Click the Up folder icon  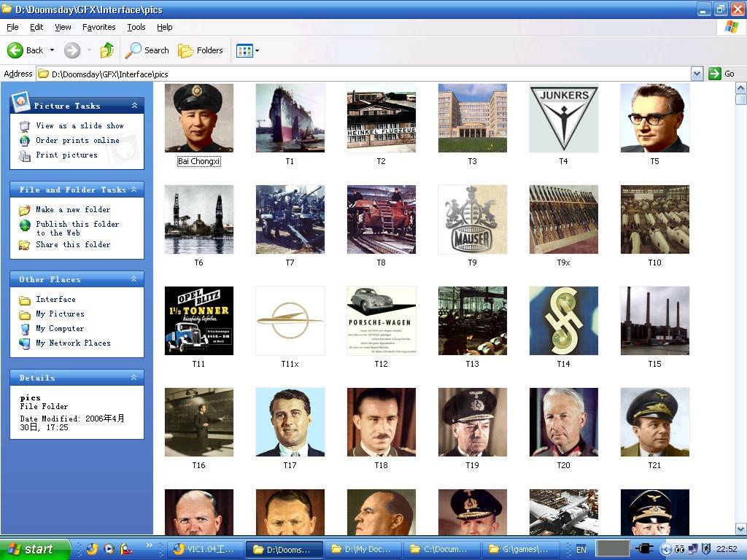[107, 50]
